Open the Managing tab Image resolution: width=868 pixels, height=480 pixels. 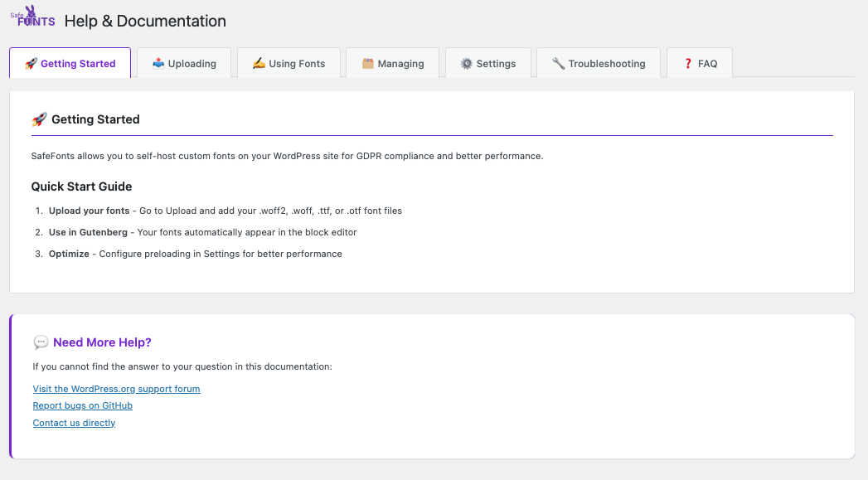coord(392,62)
